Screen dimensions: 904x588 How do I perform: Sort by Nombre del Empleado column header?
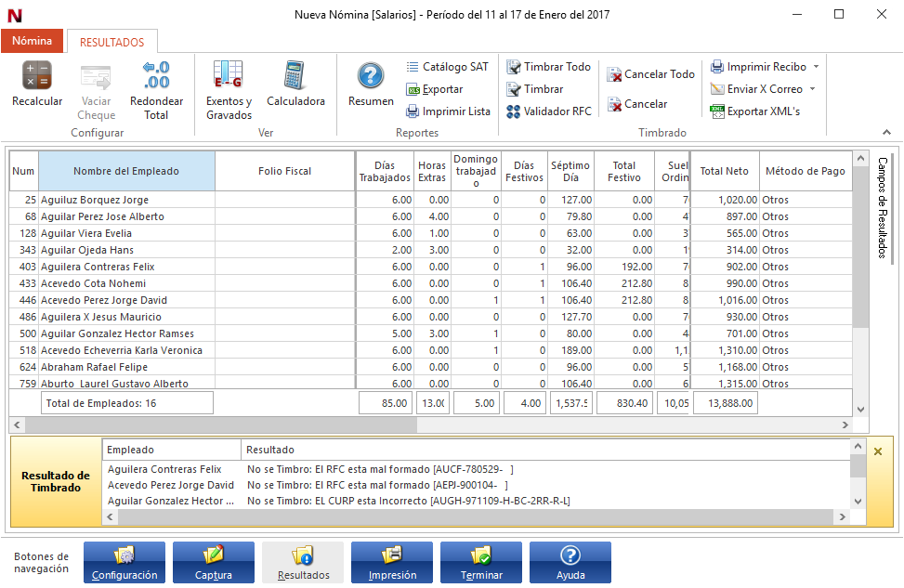[126, 171]
